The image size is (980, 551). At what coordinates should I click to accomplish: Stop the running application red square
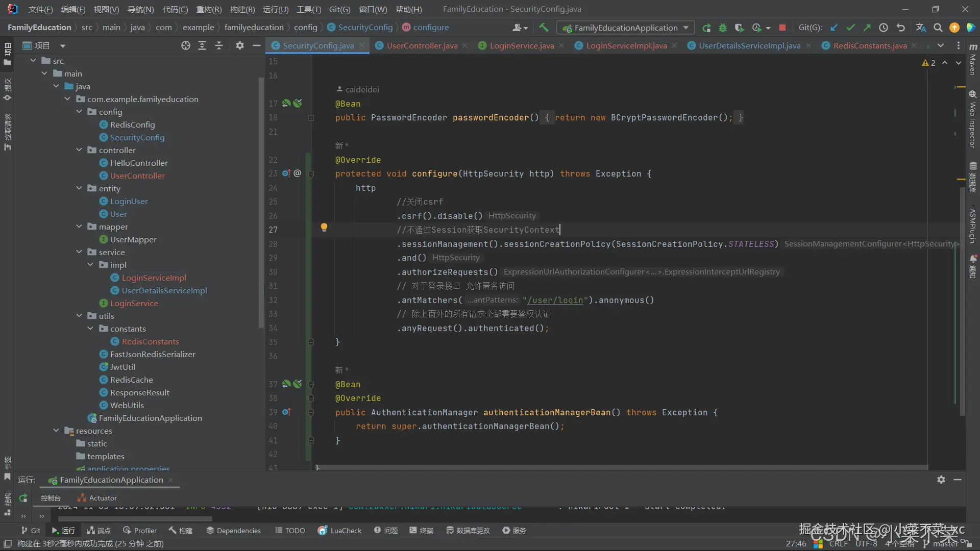pos(782,28)
